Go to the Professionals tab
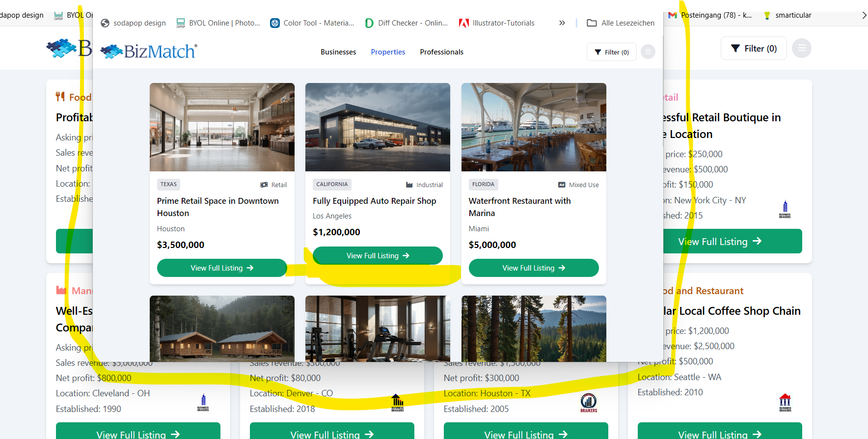The height and width of the screenshot is (439, 868). (x=441, y=52)
